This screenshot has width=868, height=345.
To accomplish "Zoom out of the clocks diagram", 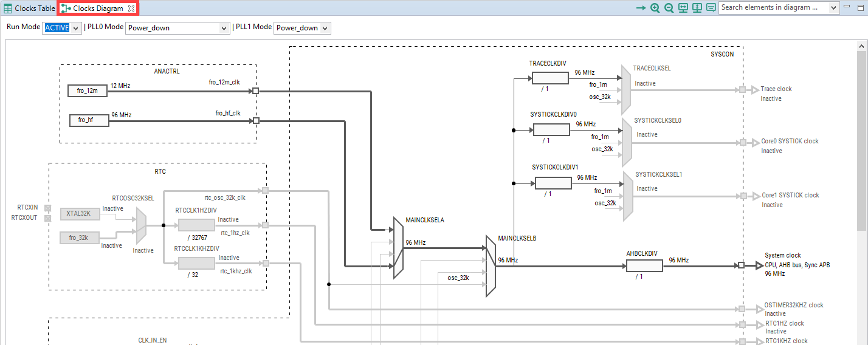I will point(669,8).
